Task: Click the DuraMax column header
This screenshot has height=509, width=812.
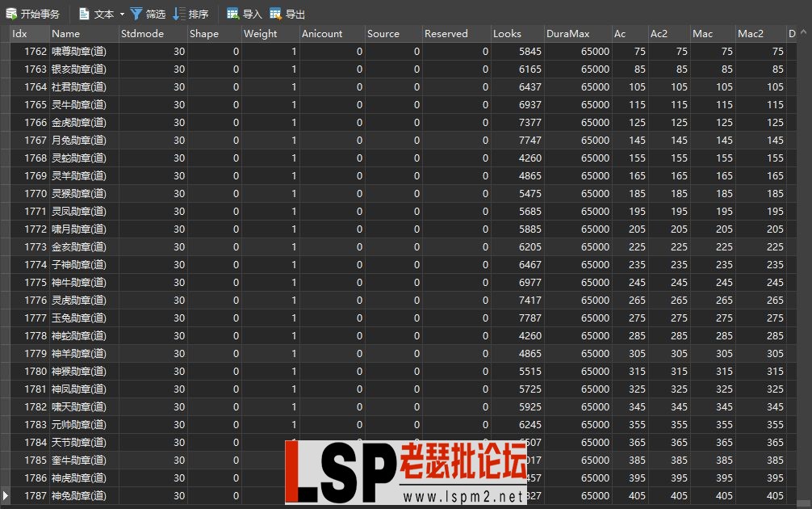Action: tap(570, 33)
